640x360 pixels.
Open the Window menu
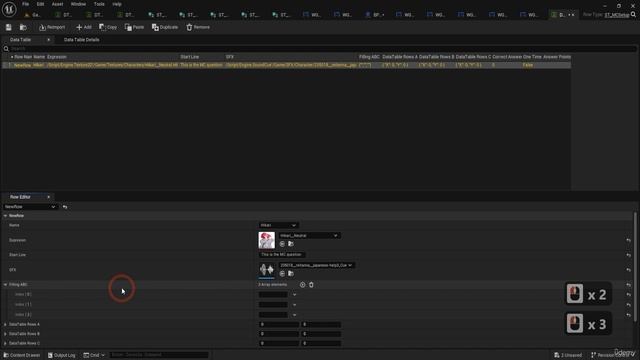(x=78, y=4)
